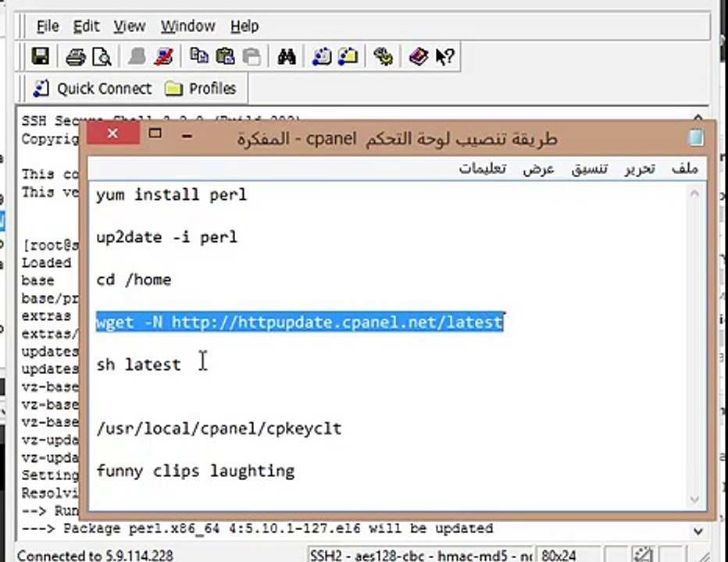Click the Quick Connect button
Screen dimensions: 728x562
point(92,88)
